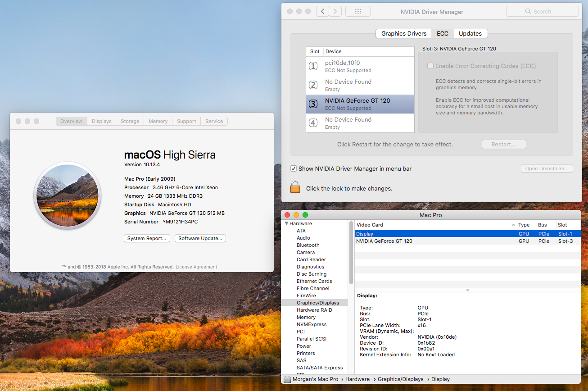Switch to Graphics Drivers tab
Image resolution: width=588 pixels, height=391 pixels.
coord(404,33)
